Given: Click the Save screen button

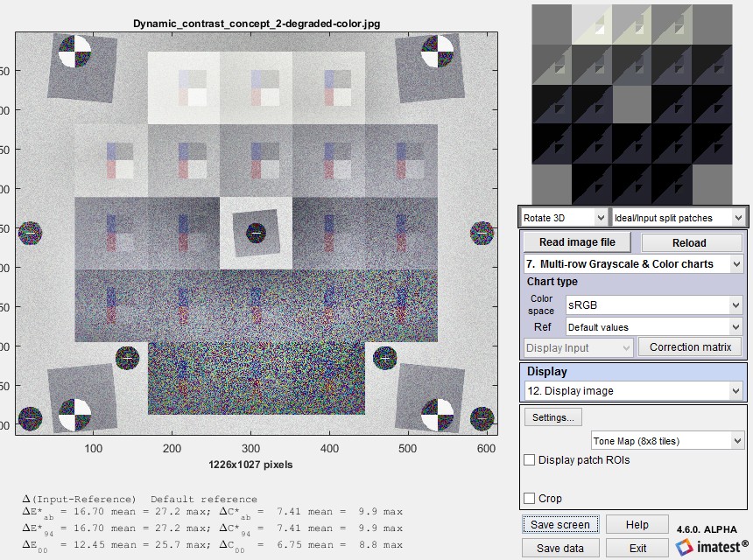Looking at the screenshot, I should point(560,523).
